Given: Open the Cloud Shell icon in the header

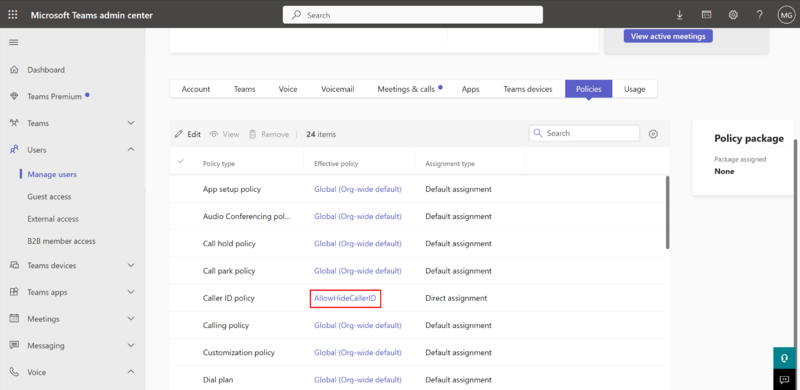Looking at the screenshot, I should click(x=707, y=15).
